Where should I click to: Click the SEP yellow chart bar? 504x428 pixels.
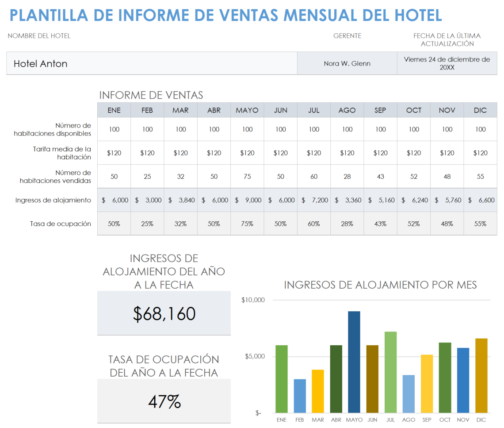click(427, 383)
